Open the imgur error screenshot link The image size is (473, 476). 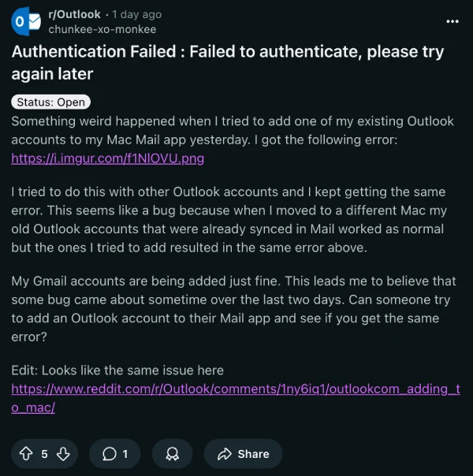pyautogui.click(x=108, y=158)
